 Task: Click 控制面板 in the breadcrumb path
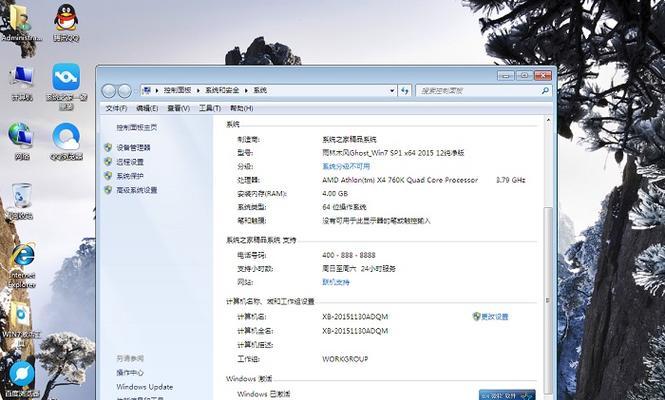pos(178,90)
